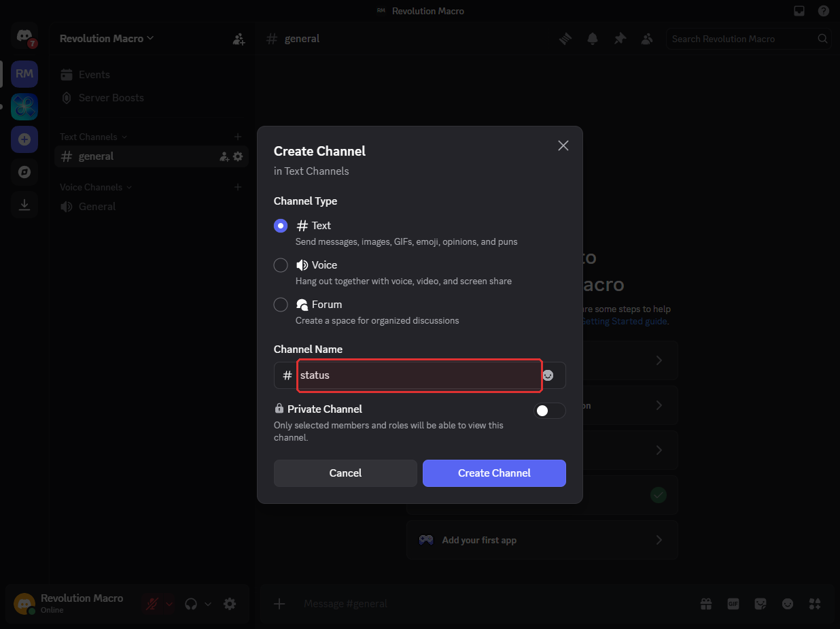The height and width of the screenshot is (629, 840).
Task: Click Download Apps icon in sidebar
Action: click(24, 205)
